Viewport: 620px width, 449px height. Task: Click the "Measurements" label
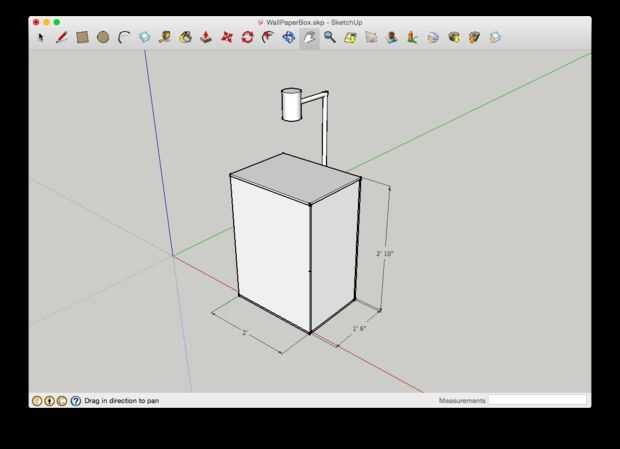462,400
